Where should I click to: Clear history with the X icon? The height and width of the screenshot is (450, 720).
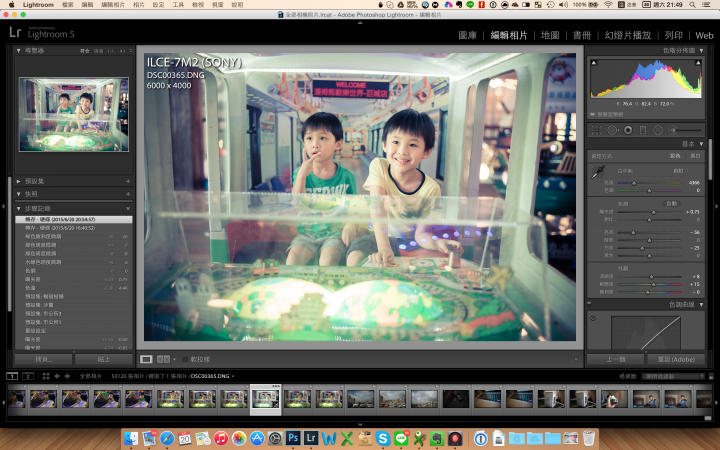point(128,208)
